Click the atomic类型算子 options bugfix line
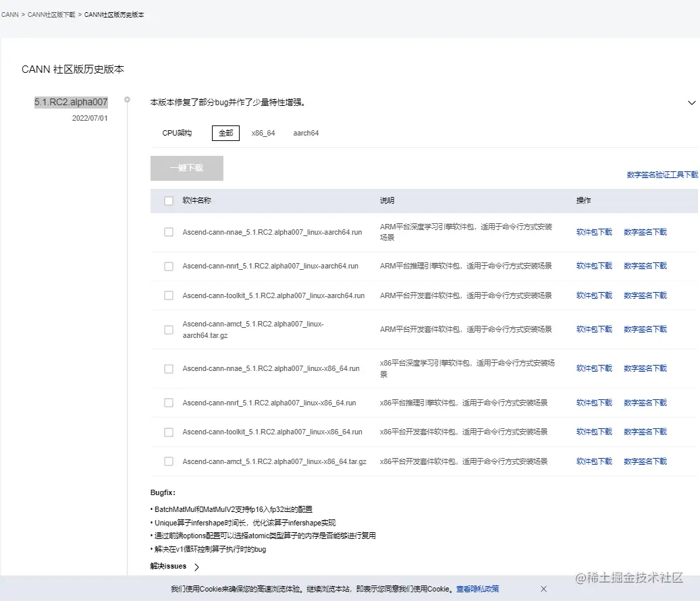The width and height of the screenshot is (700, 601). tap(263, 536)
